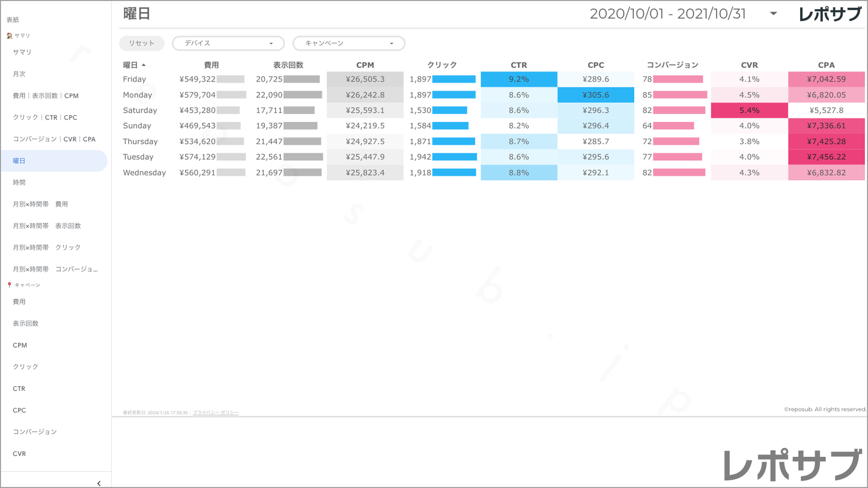Collapse the left sidebar with the chevron

[99, 483]
